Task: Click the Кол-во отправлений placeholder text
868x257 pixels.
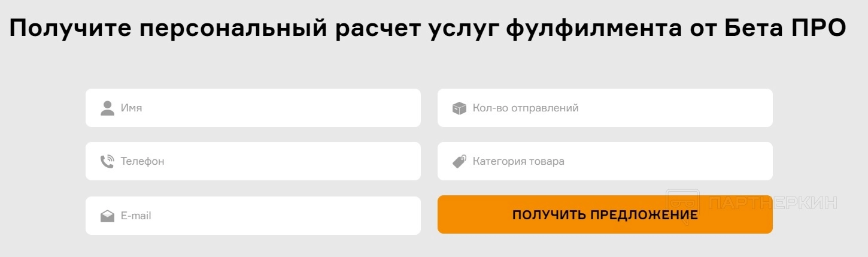Action: click(x=526, y=108)
